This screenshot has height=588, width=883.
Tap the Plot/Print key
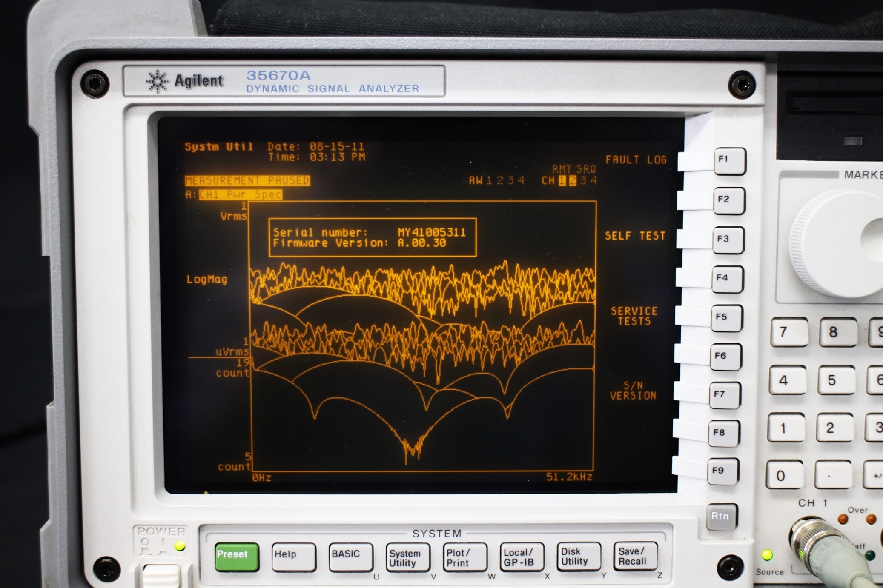(465, 557)
